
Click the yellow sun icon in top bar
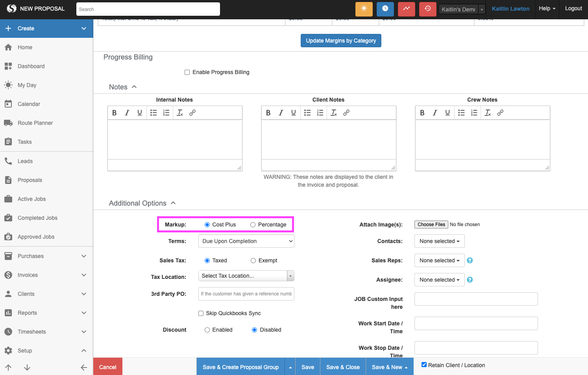364,9
